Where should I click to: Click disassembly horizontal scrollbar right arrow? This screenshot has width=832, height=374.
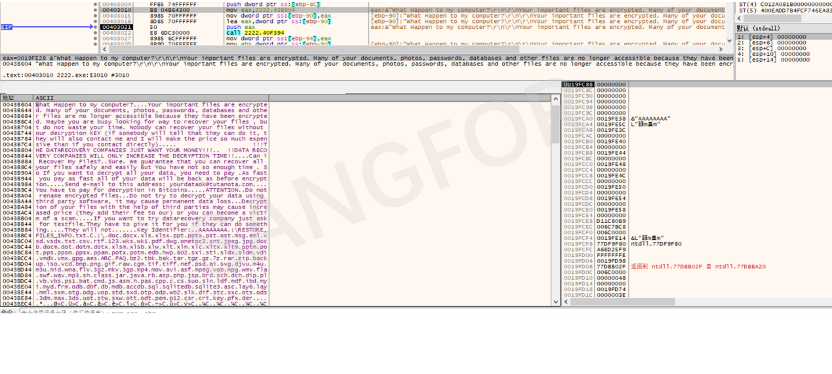coord(721,49)
